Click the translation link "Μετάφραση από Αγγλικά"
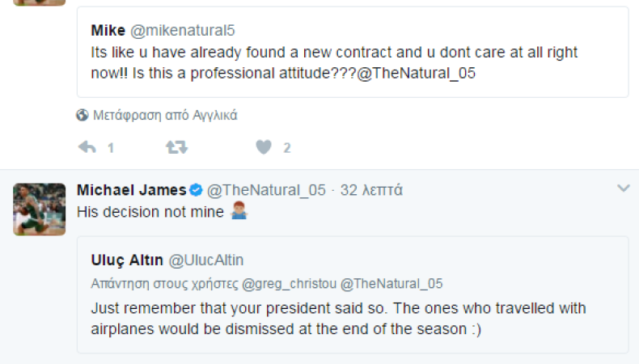The width and height of the screenshot is (639, 364). [165, 115]
